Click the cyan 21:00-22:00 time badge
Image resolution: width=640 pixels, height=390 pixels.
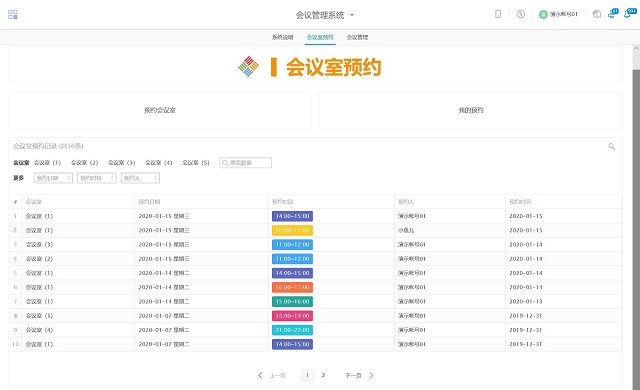[292, 330]
